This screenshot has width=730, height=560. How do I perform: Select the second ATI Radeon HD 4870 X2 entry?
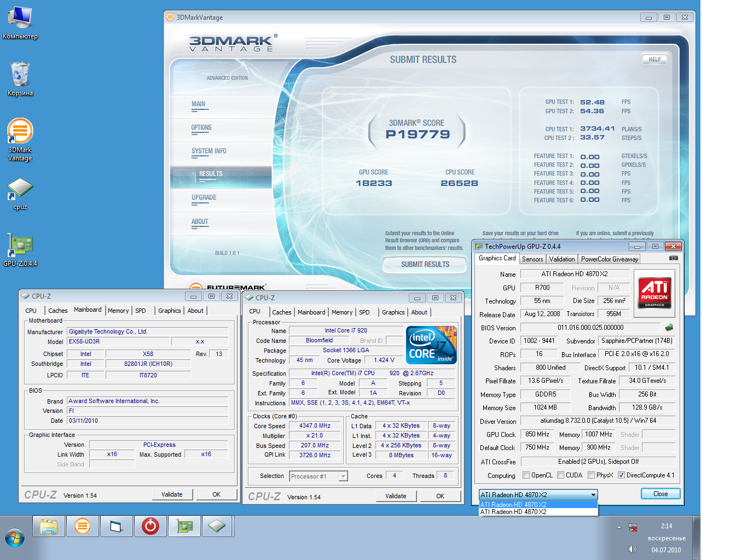(x=538, y=512)
